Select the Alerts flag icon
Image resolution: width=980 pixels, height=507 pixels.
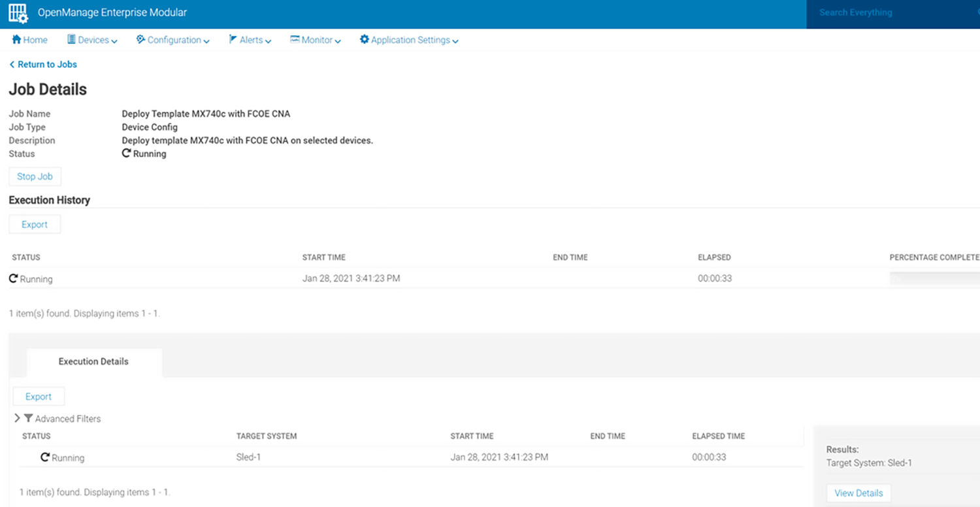(232, 40)
